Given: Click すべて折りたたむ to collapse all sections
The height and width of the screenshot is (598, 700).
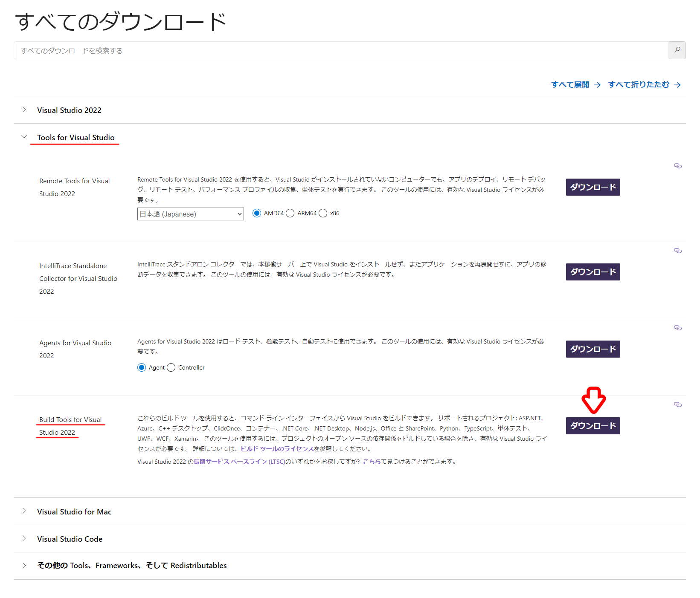Looking at the screenshot, I should click(639, 84).
